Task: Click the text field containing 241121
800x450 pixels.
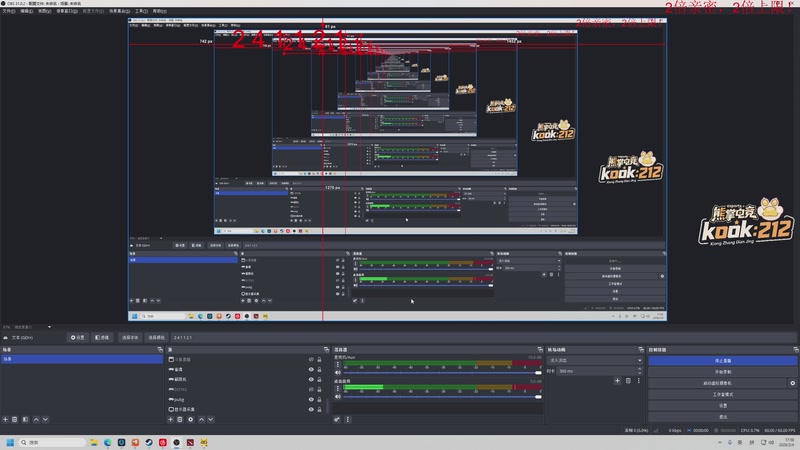Action: tap(482, 337)
